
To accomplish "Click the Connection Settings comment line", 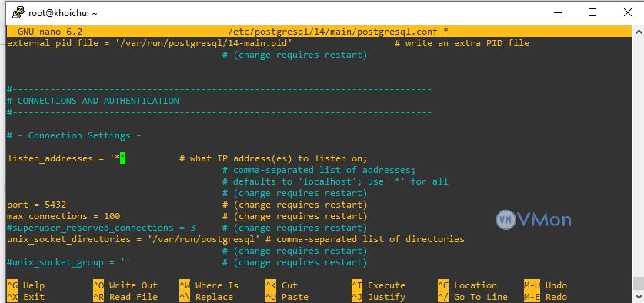I will [x=74, y=135].
